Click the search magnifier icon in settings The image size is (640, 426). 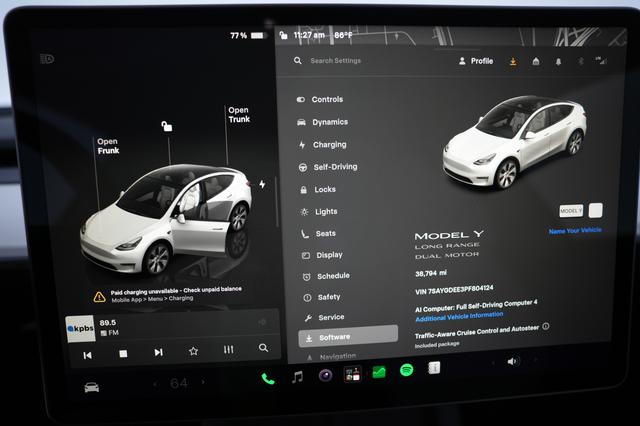click(298, 60)
